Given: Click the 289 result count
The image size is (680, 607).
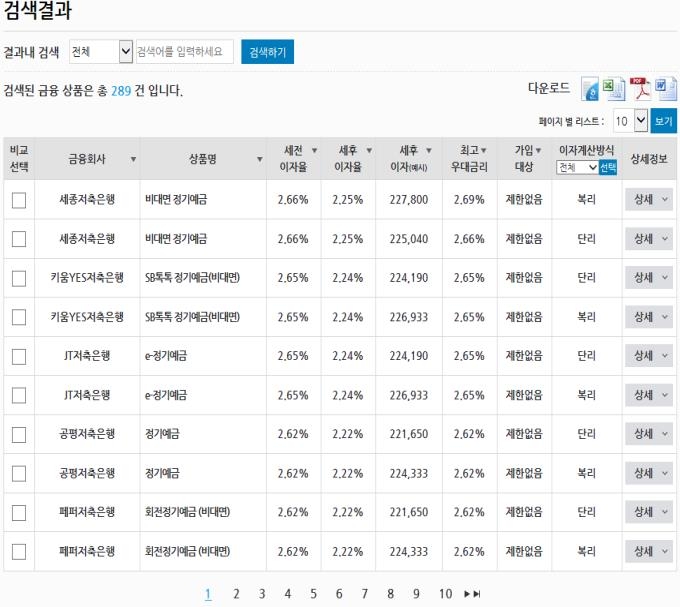Looking at the screenshot, I should pyautogui.click(x=121, y=91).
